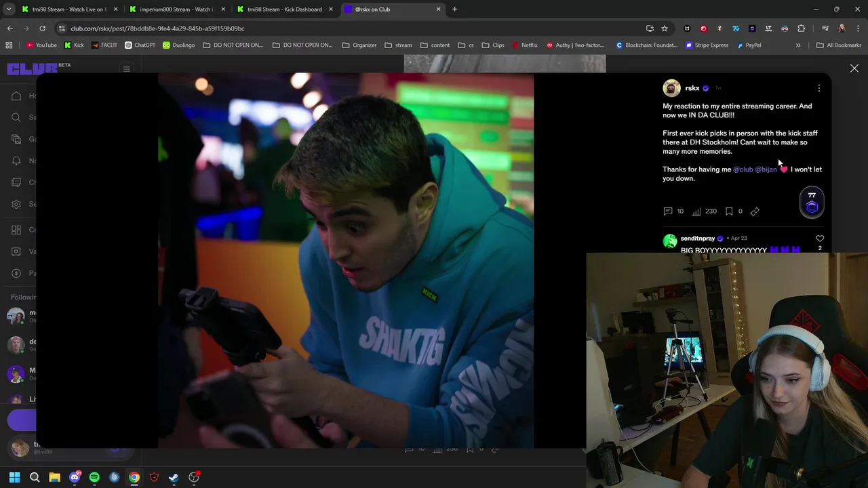Open the YouTube bookmark
868x488 pixels.
[x=41, y=45]
